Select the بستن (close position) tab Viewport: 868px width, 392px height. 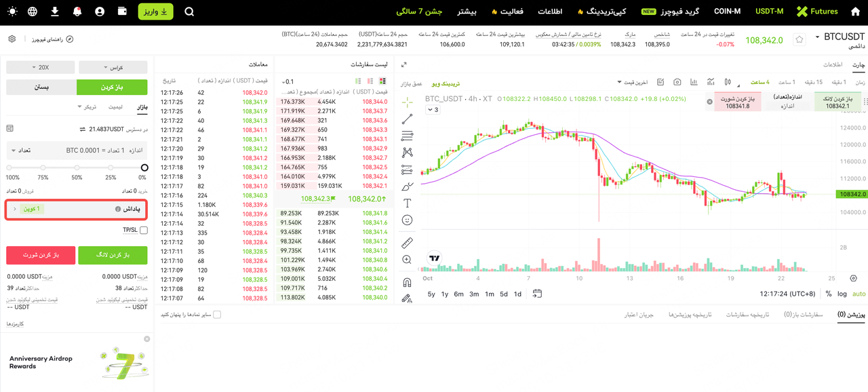click(x=41, y=87)
